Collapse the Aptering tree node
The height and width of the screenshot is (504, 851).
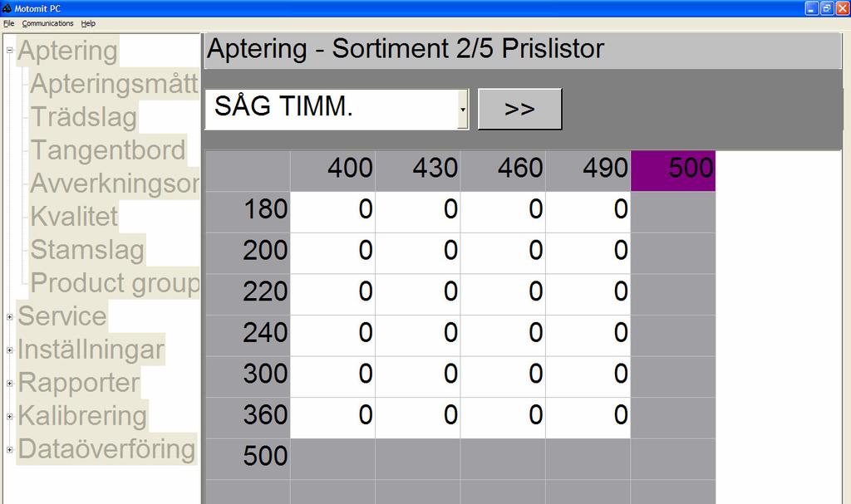pos(10,51)
